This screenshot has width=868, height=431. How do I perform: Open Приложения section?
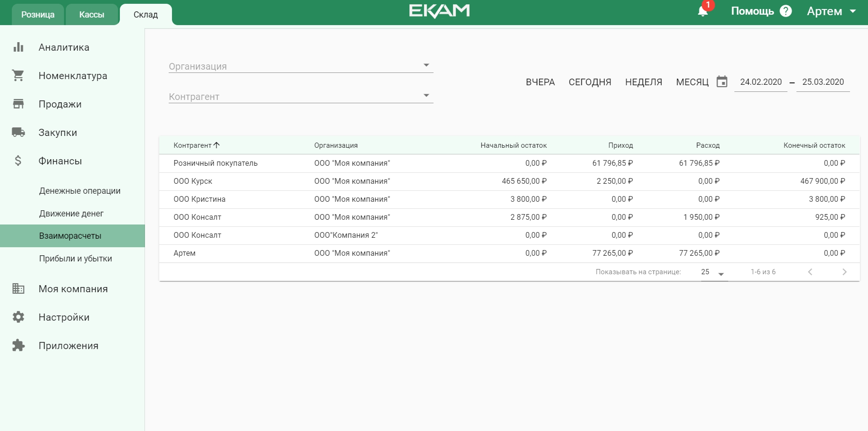[69, 346]
